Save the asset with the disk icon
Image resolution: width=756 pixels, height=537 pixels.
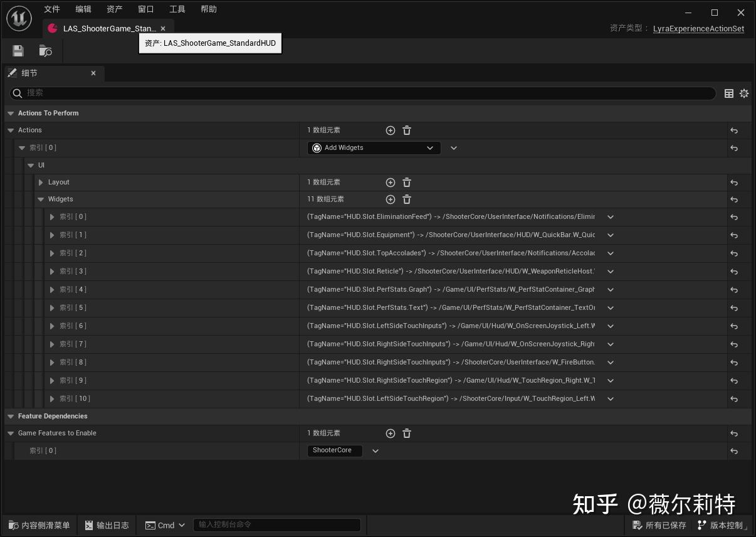pyautogui.click(x=18, y=50)
